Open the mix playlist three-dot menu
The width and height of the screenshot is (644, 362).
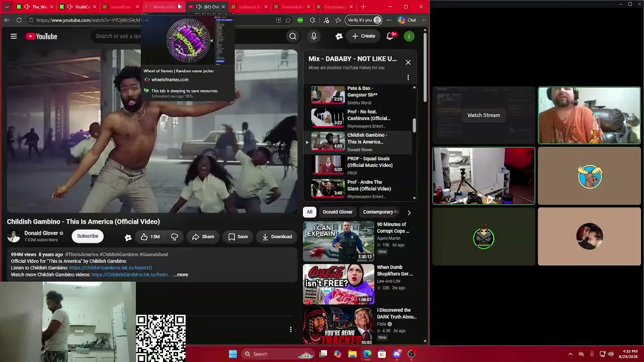click(408, 77)
